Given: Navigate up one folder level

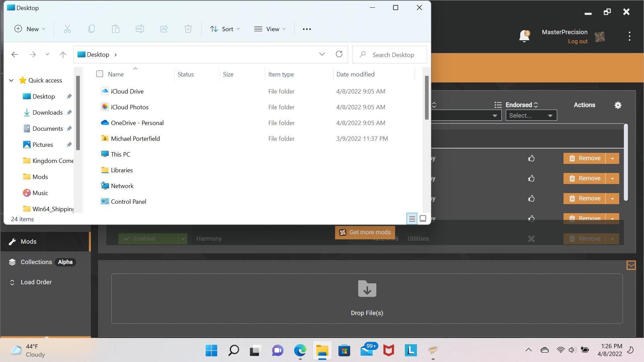Looking at the screenshot, I should pyautogui.click(x=63, y=55).
